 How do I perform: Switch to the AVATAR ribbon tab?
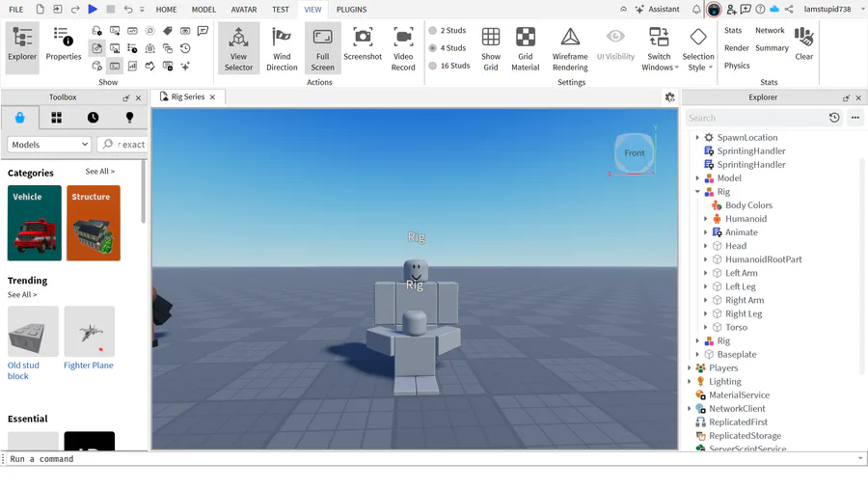pyautogui.click(x=244, y=10)
